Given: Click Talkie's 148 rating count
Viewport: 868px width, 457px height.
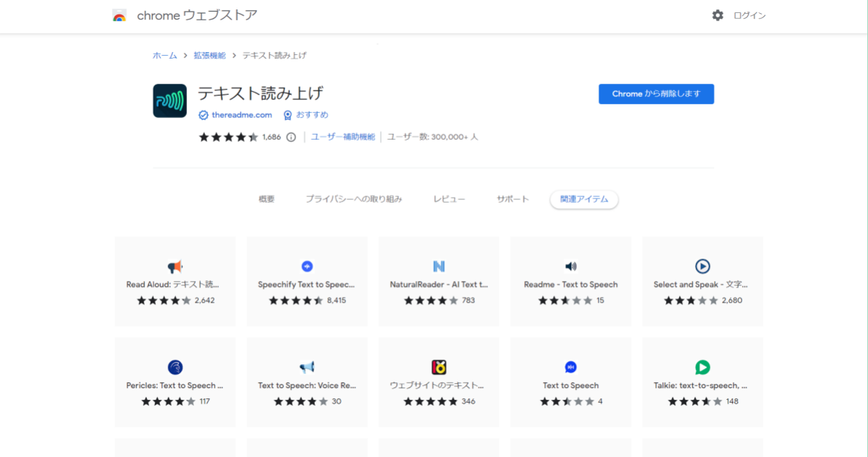Looking at the screenshot, I should pyautogui.click(x=732, y=402).
